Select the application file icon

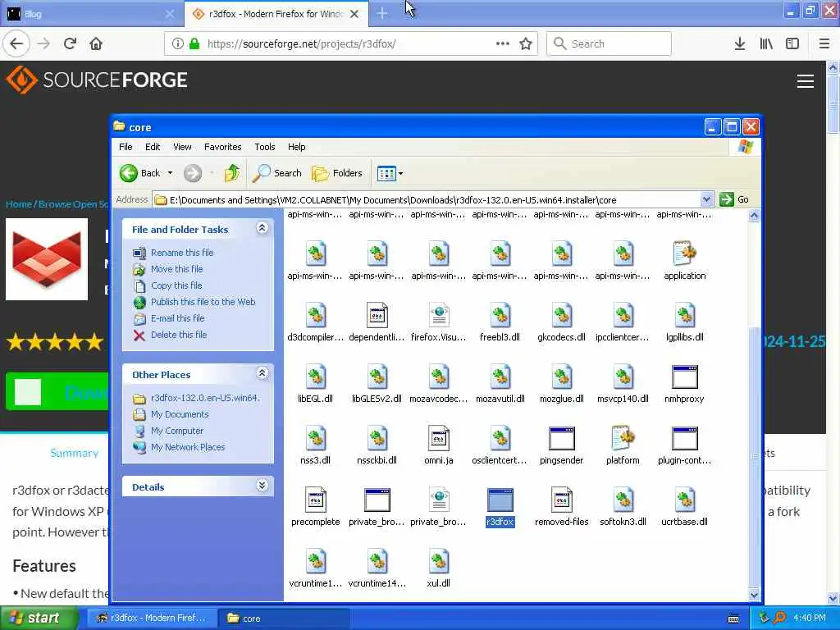tap(685, 253)
